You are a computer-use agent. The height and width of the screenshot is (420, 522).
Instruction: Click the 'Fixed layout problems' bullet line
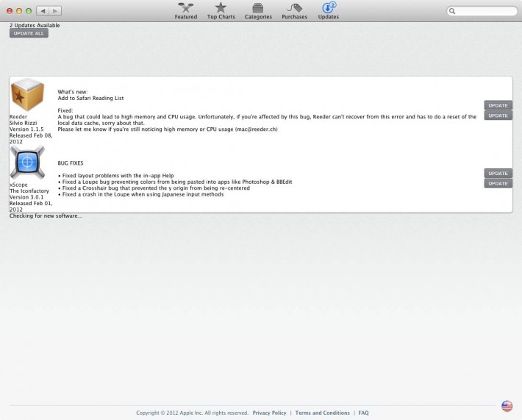pos(116,176)
